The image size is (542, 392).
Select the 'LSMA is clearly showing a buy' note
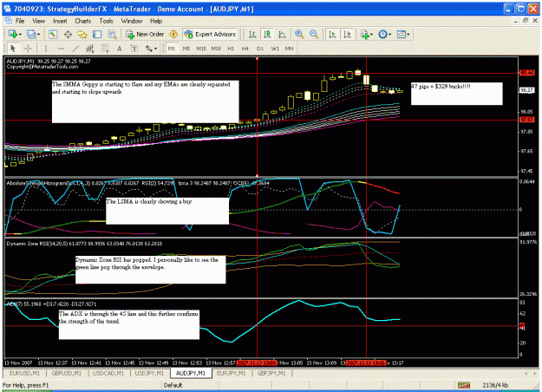pos(167,211)
